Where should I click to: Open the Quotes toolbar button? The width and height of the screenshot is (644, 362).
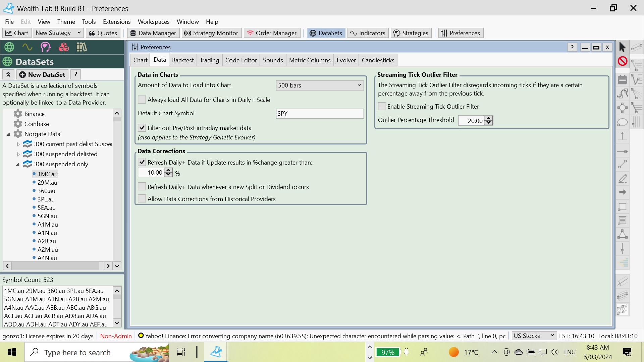(103, 33)
